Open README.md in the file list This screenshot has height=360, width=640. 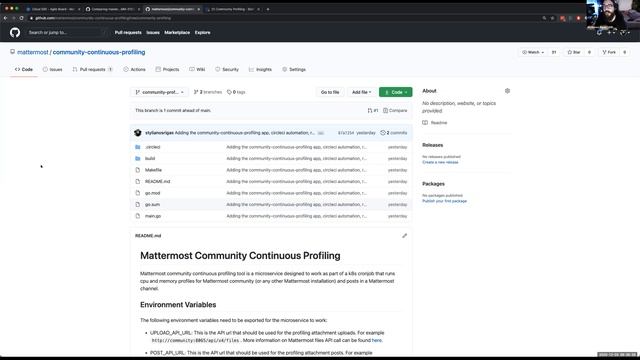(x=158, y=181)
